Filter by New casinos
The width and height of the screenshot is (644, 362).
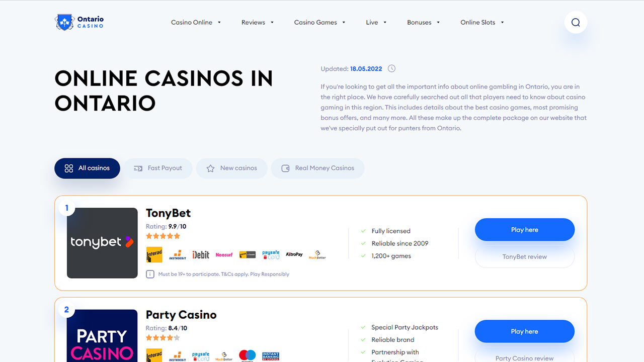click(231, 168)
